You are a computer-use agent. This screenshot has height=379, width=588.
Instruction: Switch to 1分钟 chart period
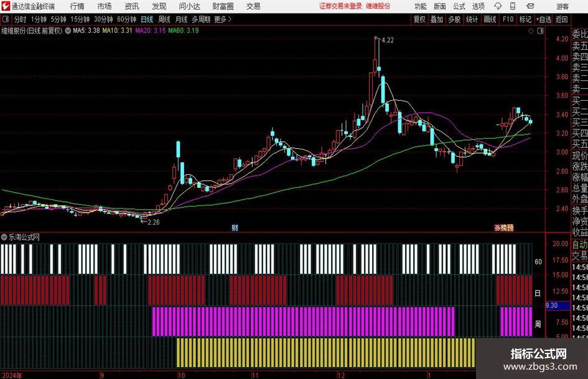click(39, 19)
